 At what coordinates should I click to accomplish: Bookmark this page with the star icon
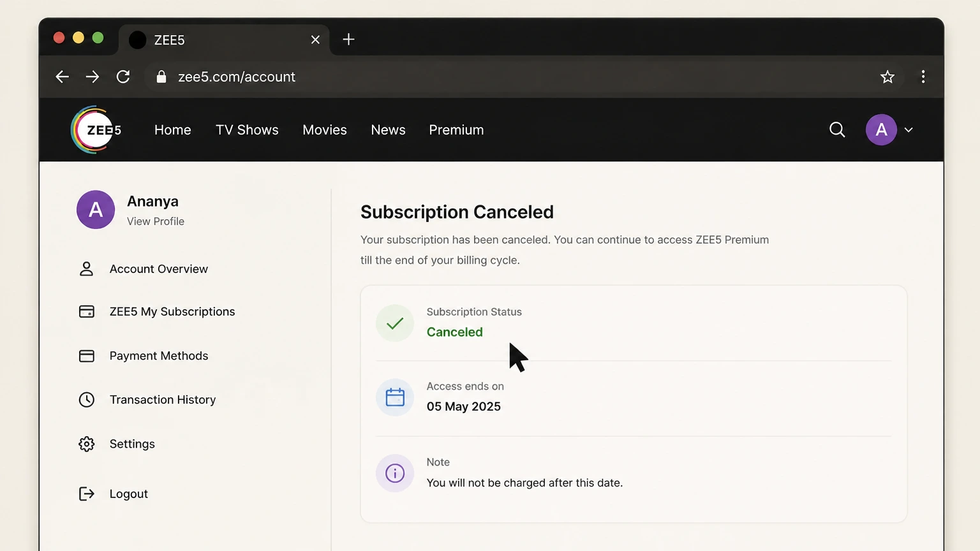[887, 77]
